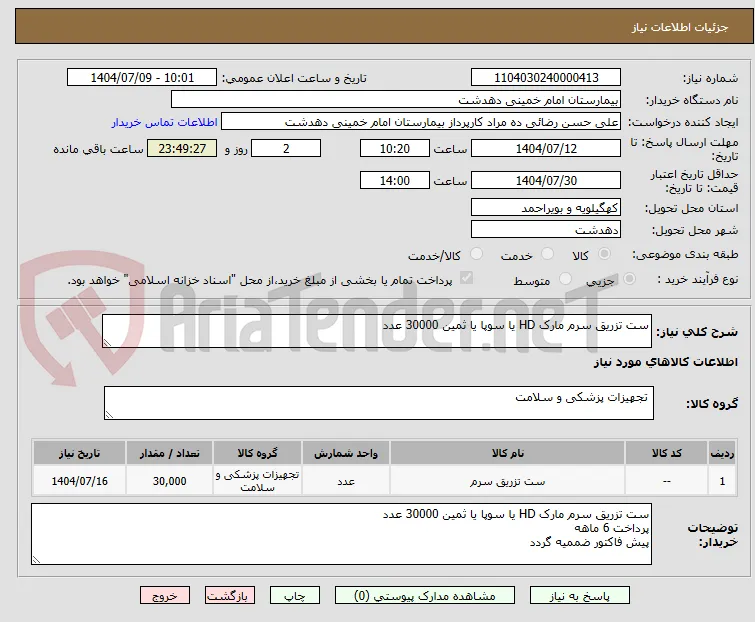Click the نام کالا column header

click(508, 453)
